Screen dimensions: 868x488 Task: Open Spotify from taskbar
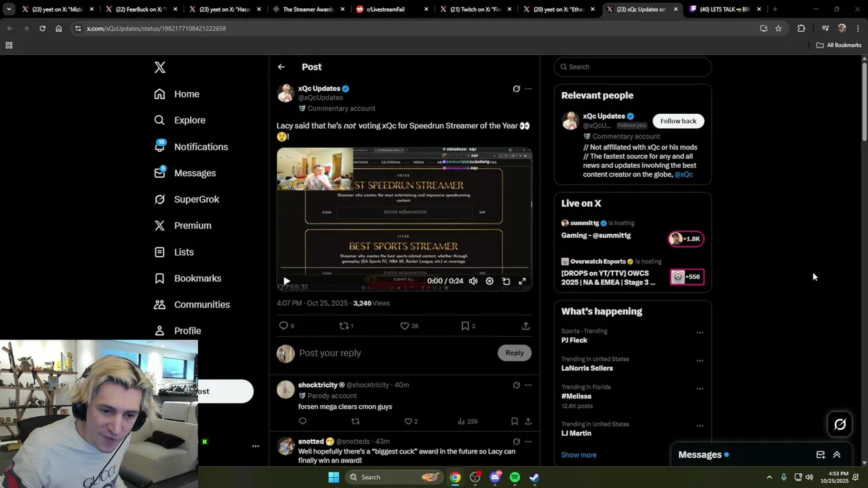(515, 477)
